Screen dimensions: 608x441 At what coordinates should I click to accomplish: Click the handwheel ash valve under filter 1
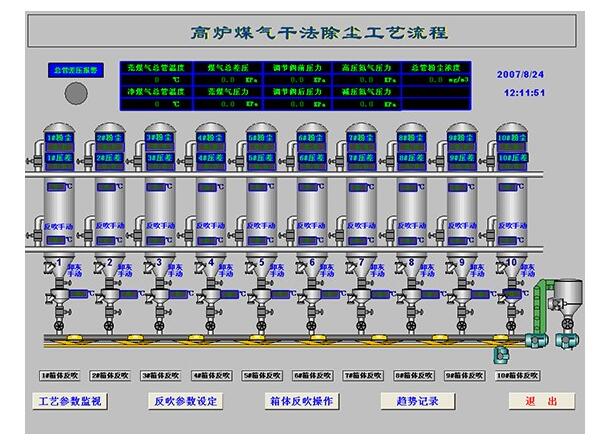click(59, 325)
